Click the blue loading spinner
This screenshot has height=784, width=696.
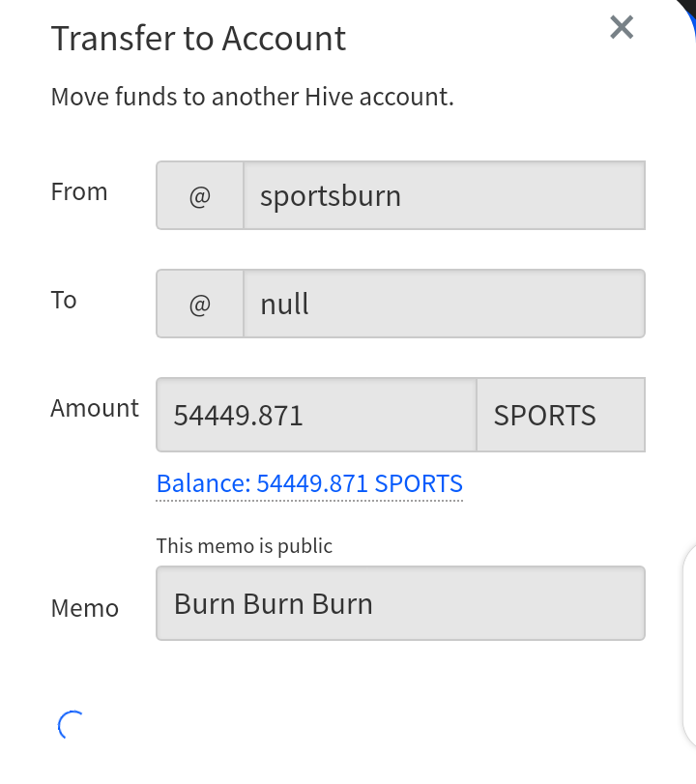(71, 725)
